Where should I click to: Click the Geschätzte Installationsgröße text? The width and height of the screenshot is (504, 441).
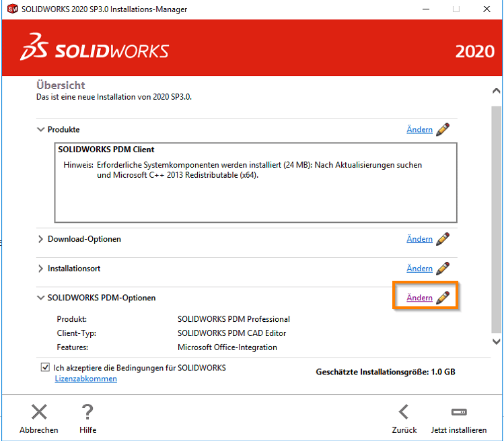click(x=386, y=372)
